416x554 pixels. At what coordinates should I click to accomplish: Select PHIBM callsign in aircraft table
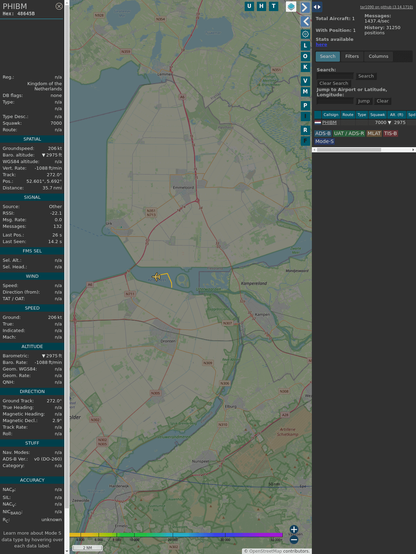pyautogui.click(x=329, y=123)
